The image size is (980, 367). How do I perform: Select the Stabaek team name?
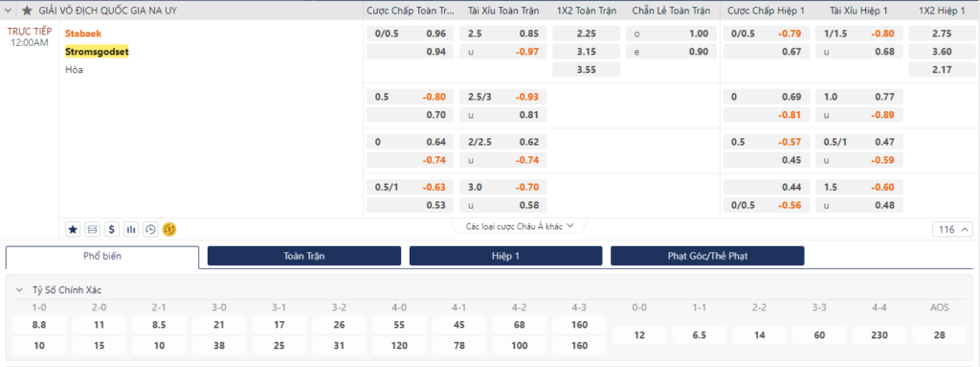click(x=83, y=34)
